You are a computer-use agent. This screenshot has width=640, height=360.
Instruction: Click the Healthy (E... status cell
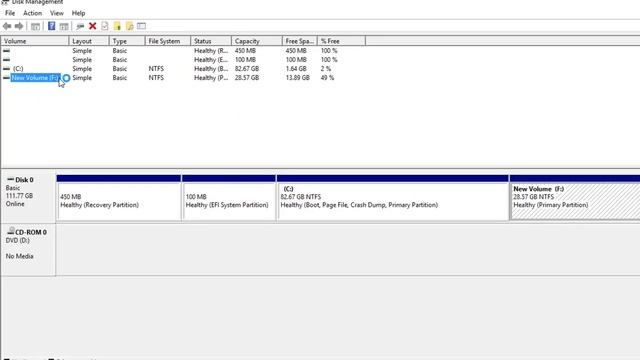[x=211, y=60]
